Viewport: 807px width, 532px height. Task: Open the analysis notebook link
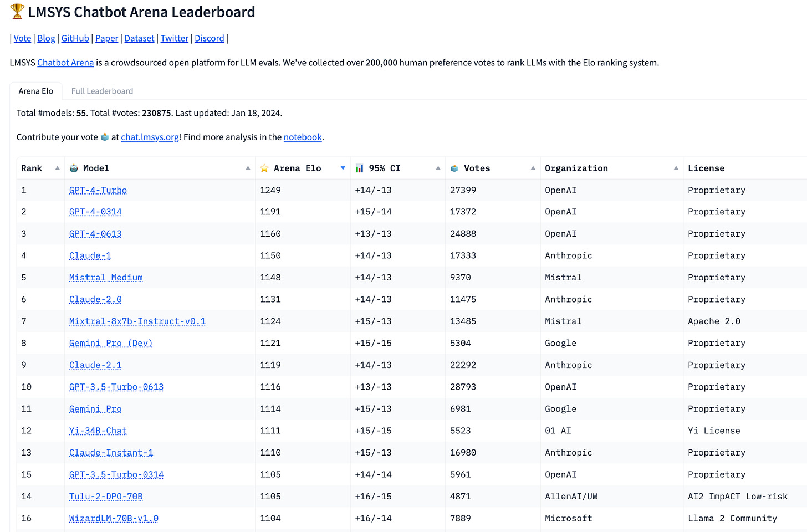pos(303,137)
